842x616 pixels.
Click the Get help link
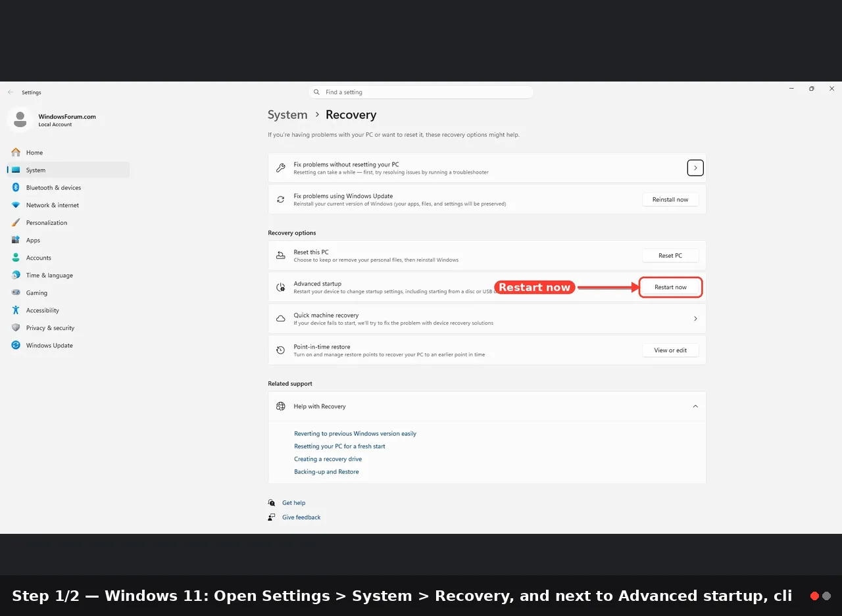click(x=293, y=503)
